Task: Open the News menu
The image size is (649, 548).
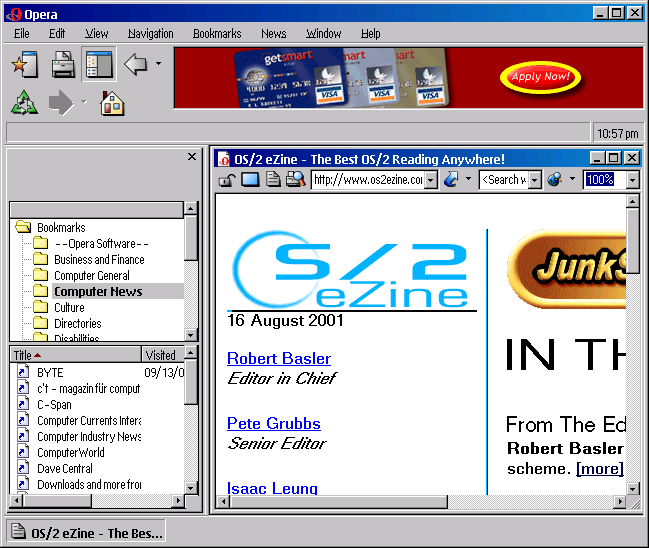Action: [274, 34]
